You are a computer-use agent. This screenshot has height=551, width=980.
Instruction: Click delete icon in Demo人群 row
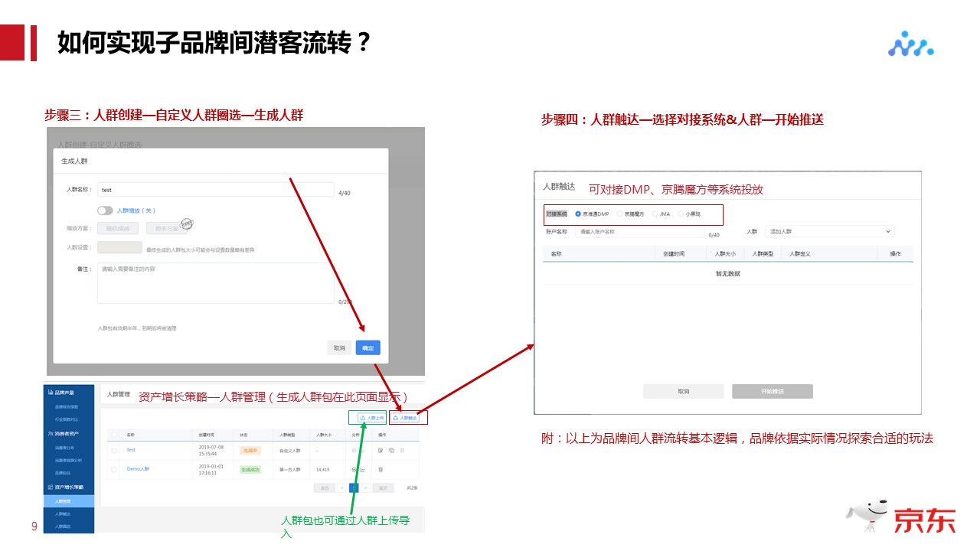(381, 469)
